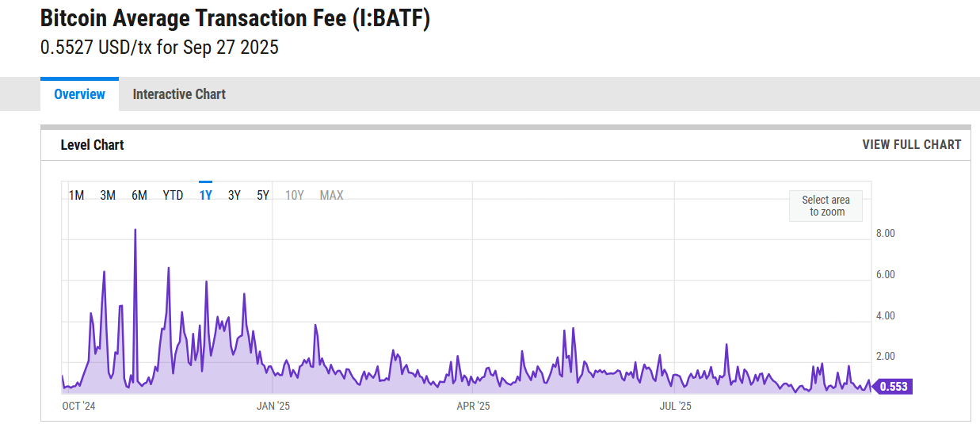This screenshot has width=980, height=424.
Task: Click the 2.00 y-axis label
Action: tap(885, 357)
